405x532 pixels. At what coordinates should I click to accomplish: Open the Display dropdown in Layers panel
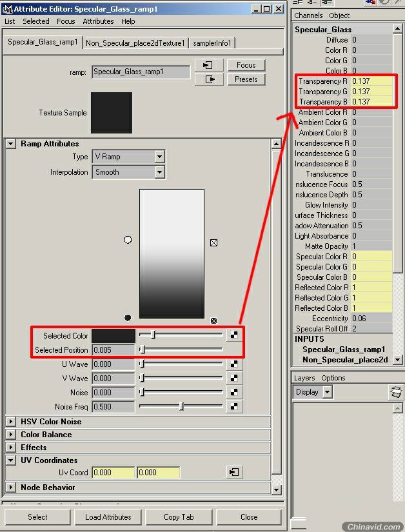(x=313, y=392)
